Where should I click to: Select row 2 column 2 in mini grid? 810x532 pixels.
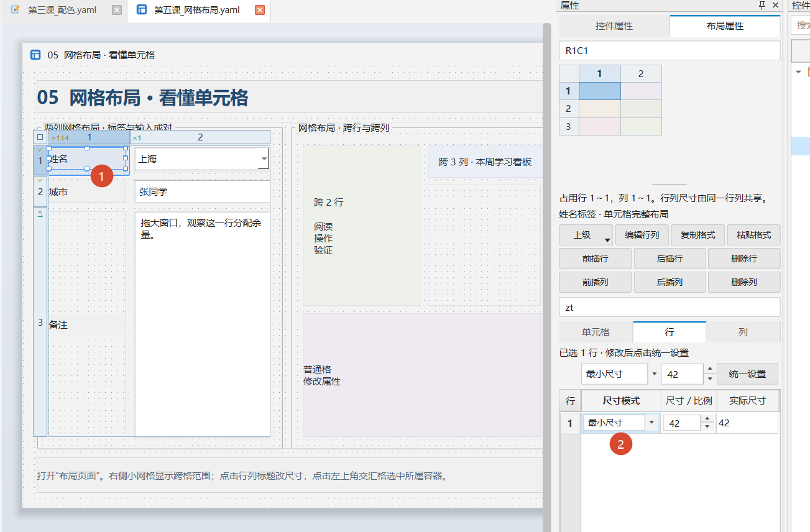tap(641, 109)
